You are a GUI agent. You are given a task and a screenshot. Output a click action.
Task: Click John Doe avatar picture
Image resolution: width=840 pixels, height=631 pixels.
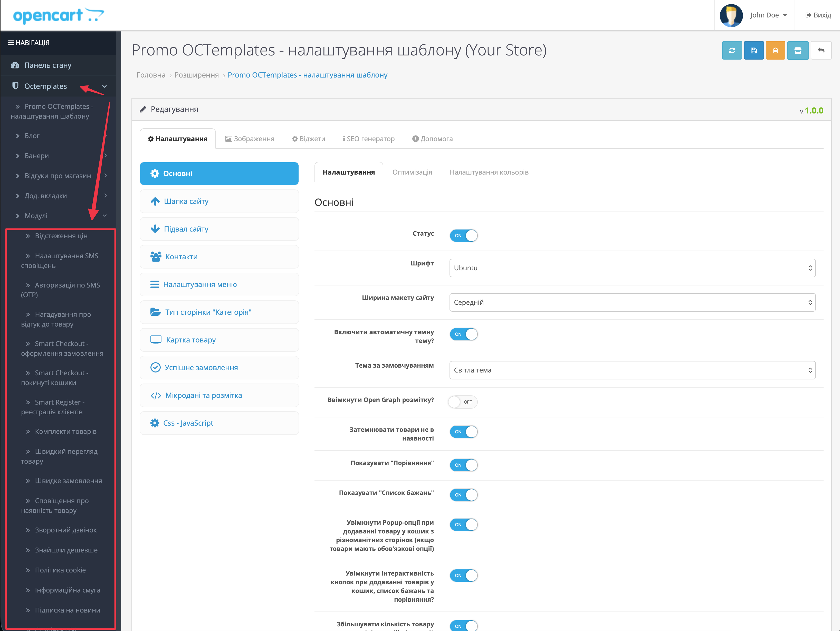[x=731, y=16]
